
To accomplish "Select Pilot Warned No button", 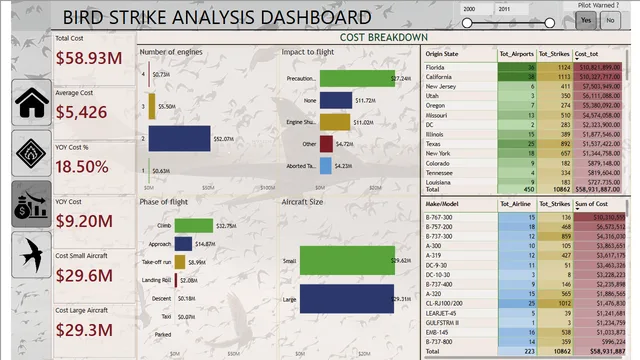I will pos(610,20).
